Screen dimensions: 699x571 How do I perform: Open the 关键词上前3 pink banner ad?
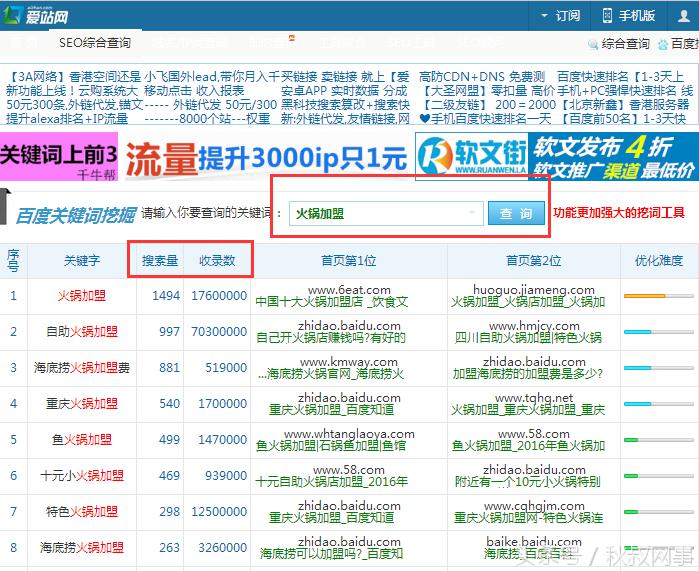[59, 156]
